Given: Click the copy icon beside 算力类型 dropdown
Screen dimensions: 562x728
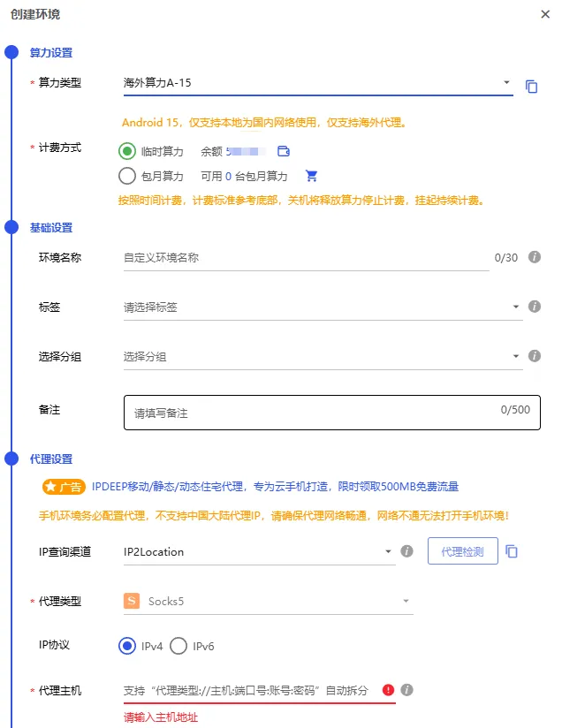Looking at the screenshot, I should click(x=531, y=87).
